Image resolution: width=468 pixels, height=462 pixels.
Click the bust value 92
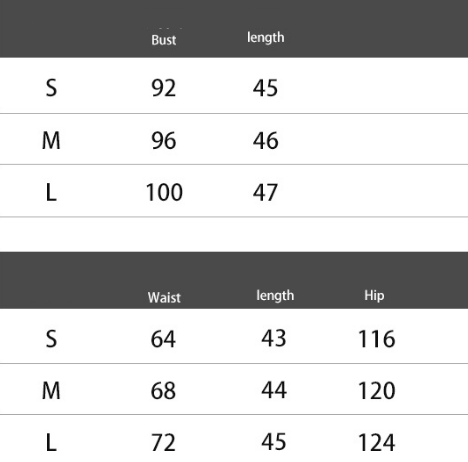163,88
